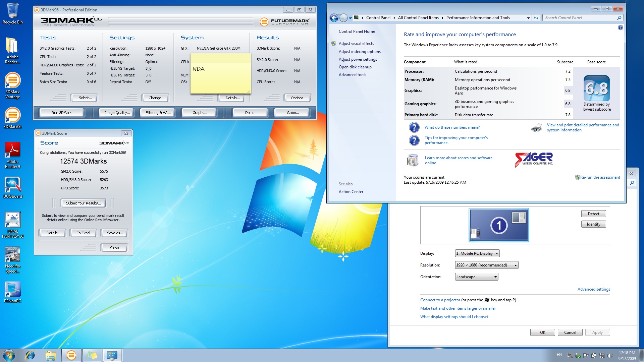This screenshot has width=644, height=362.
Task: Switch to the 3DMark06 taskbar button
Action: tap(71, 355)
